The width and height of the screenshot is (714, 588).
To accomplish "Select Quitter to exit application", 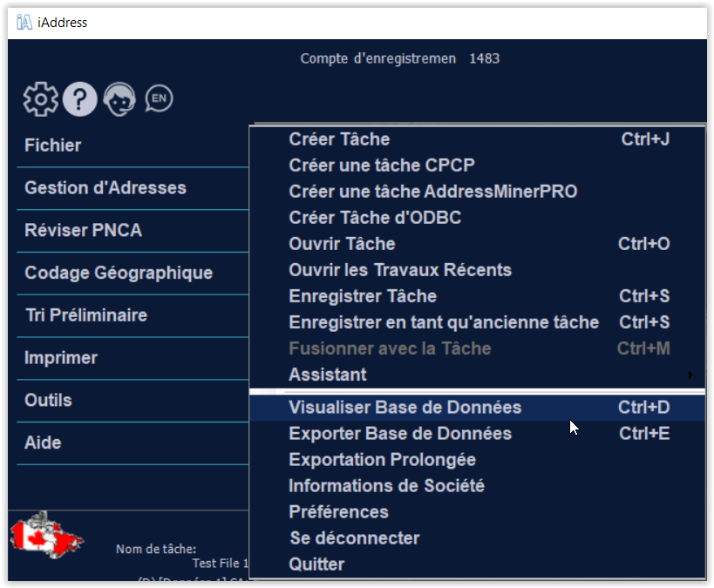I will point(316,564).
